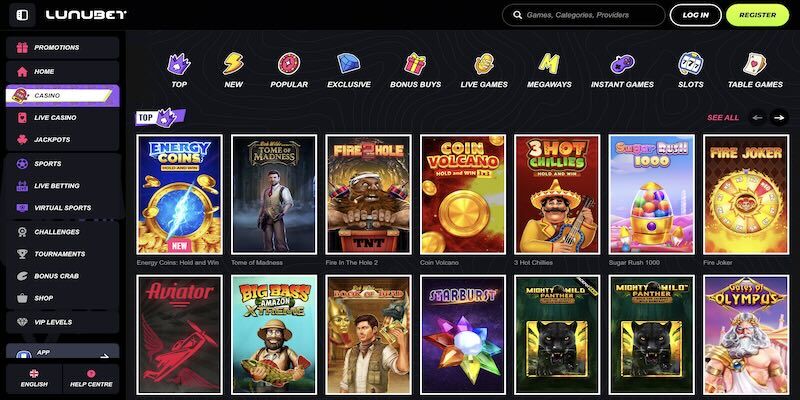This screenshot has height=400, width=800.
Task: Click the VIP Levels diamond icon
Action: 22,322
